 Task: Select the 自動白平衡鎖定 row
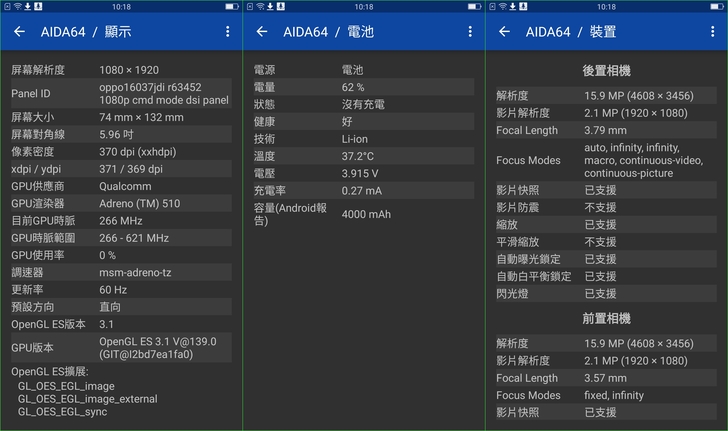tap(606, 276)
